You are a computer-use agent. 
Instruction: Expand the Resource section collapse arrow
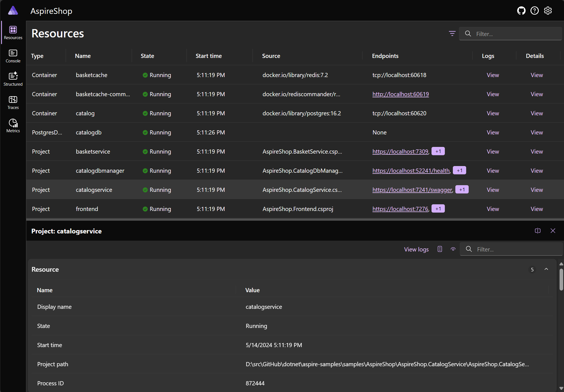[547, 269]
